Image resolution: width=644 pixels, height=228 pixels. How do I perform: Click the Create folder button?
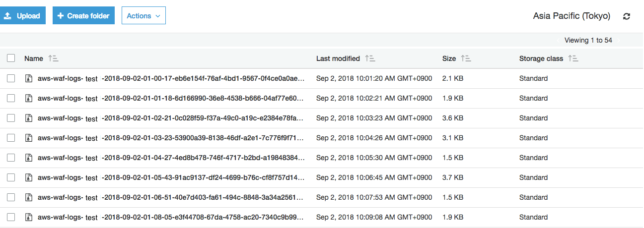click(83, 16)
